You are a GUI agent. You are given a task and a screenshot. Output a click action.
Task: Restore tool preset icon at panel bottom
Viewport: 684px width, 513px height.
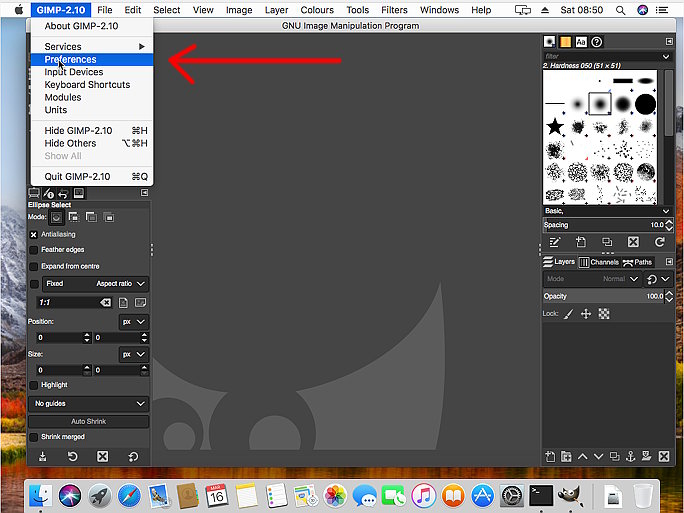click(72, 457)
